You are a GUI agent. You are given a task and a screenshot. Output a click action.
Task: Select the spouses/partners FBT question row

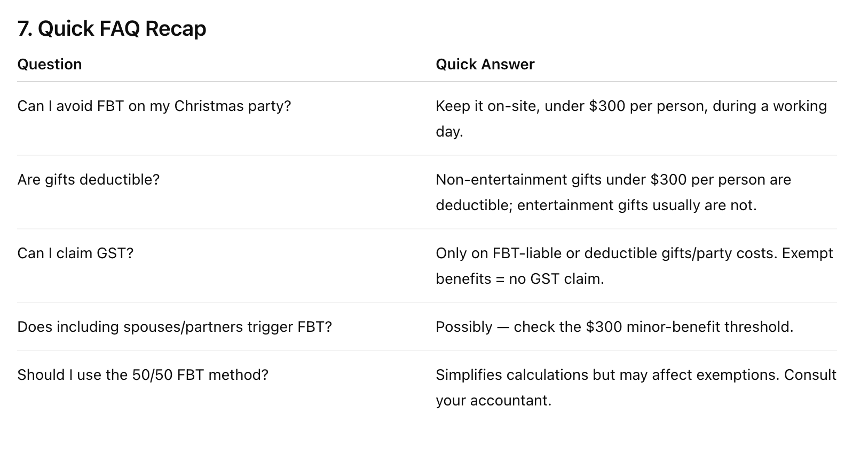point(174,327)
